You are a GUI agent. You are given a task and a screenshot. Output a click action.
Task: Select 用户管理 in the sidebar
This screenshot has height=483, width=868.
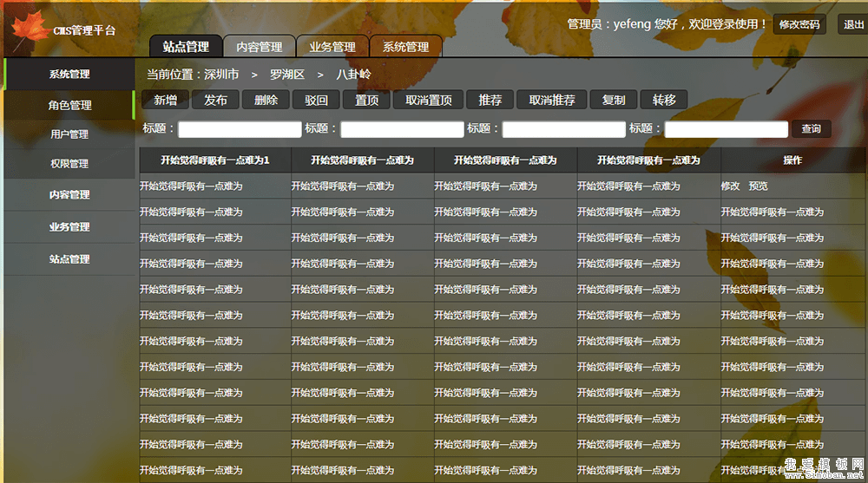(x=69, y=134)
